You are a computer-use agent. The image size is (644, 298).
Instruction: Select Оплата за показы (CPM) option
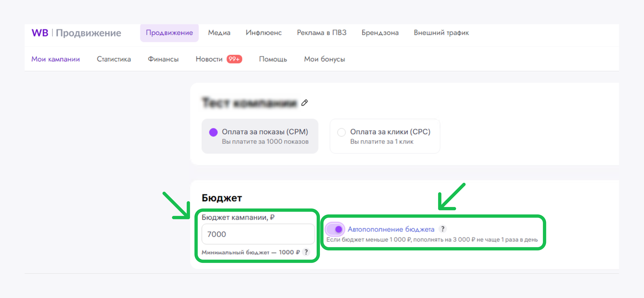[x=213, y=132]
